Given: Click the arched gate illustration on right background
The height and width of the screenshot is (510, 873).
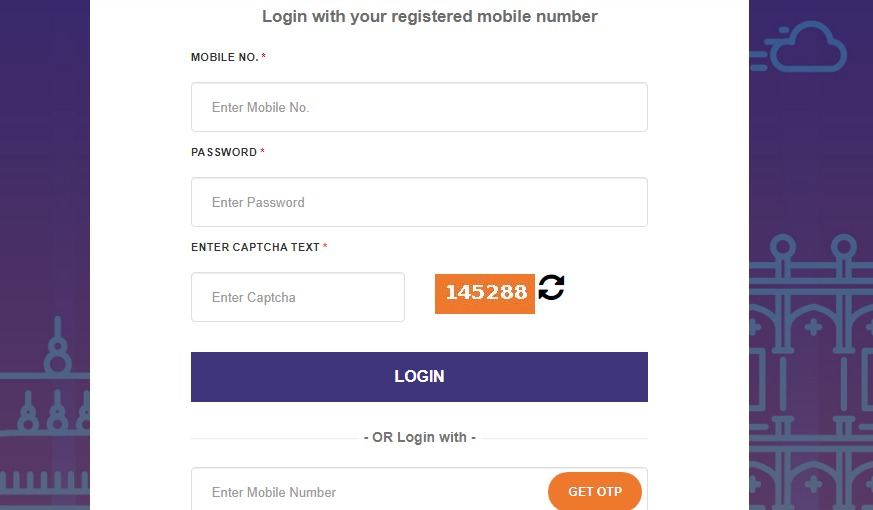Looking at the screenshot, I should 811,367.
